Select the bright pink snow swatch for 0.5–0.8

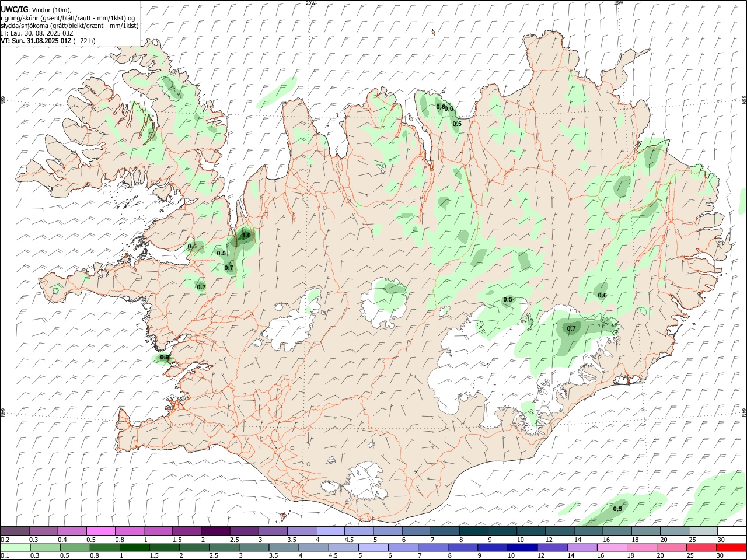(x=101, y=531)
